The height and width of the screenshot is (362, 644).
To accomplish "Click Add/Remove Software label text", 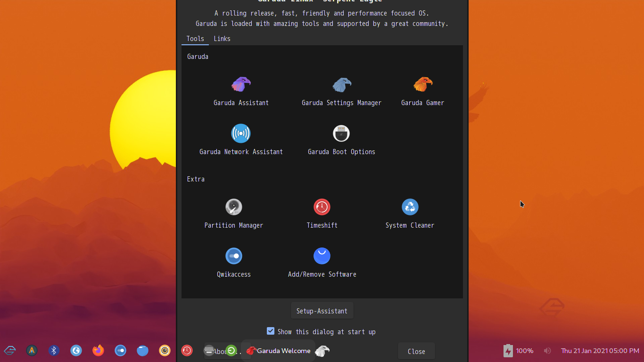I will pos(322,274).
